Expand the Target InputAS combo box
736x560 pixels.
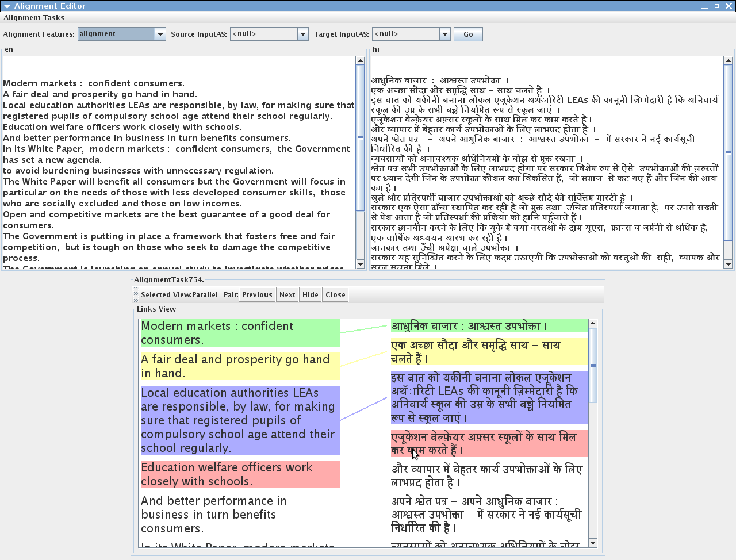444,34
